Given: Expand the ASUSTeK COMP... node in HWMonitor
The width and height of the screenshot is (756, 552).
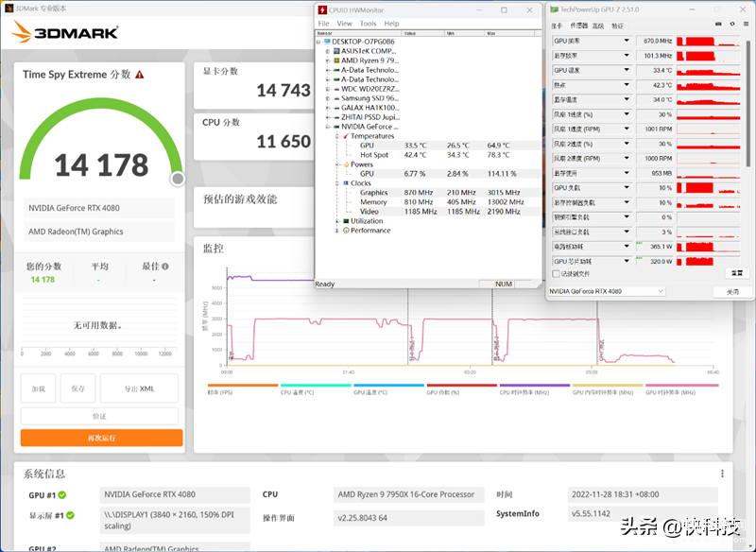Looking at the screenshot, I should (x=327, y=51).
